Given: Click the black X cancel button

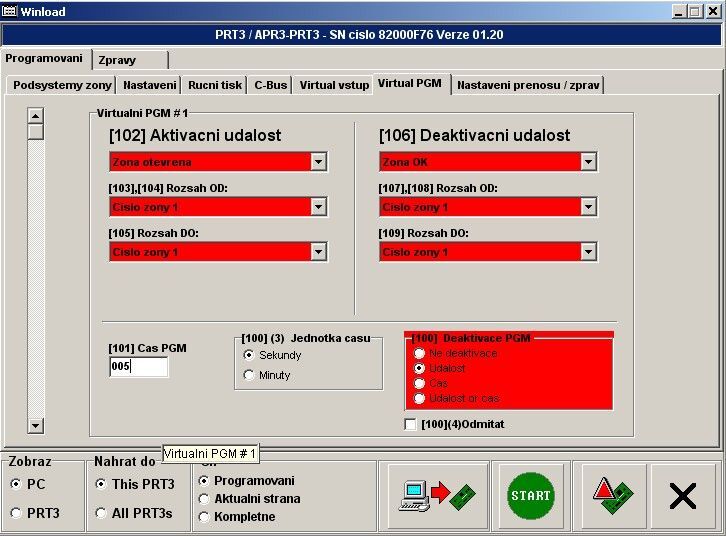Looking at the screenshot, I should (682, 496).
